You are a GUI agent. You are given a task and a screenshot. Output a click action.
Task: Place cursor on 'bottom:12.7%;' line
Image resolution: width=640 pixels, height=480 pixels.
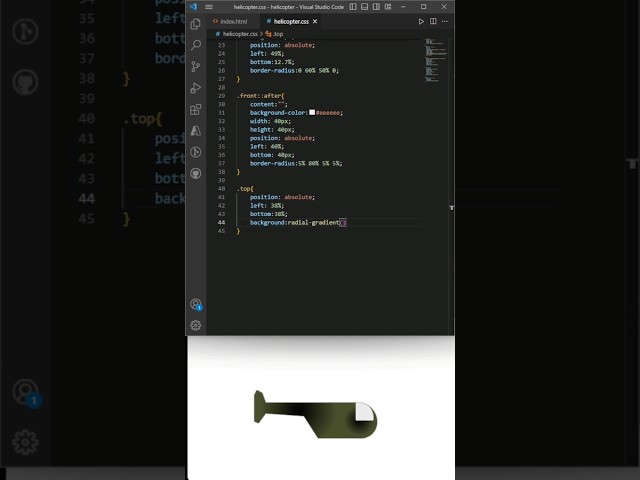click(272, 62)
